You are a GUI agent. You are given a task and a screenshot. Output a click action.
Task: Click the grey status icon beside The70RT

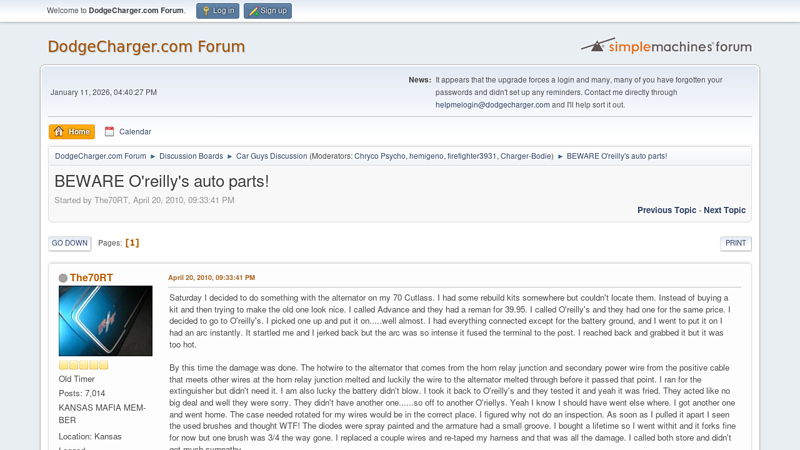click(x=63, y=278)
